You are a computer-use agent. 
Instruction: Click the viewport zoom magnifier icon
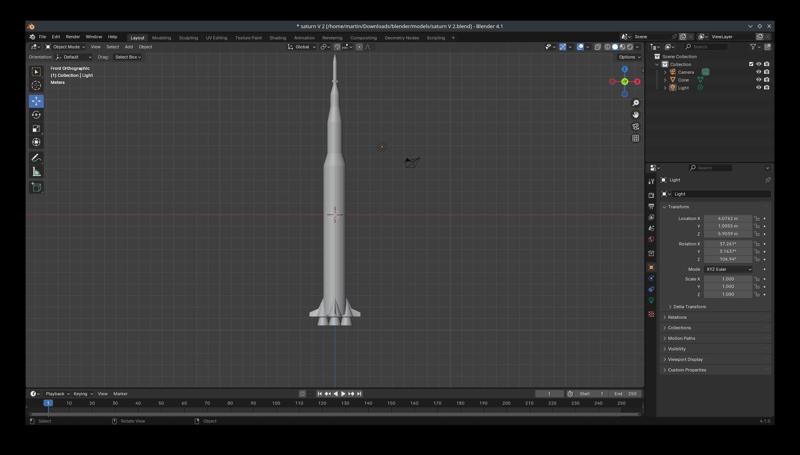pos(636,103)
